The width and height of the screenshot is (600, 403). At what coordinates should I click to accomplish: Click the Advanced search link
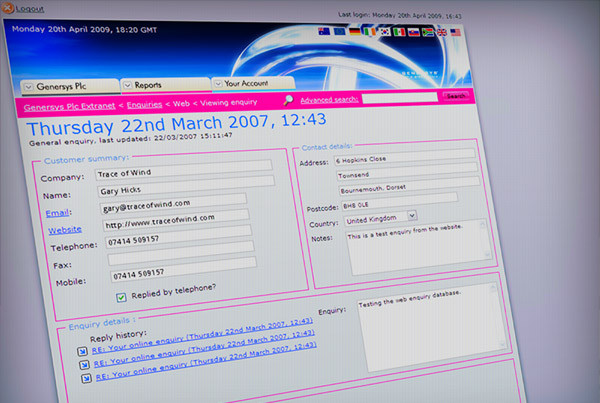tap(329, 100)
